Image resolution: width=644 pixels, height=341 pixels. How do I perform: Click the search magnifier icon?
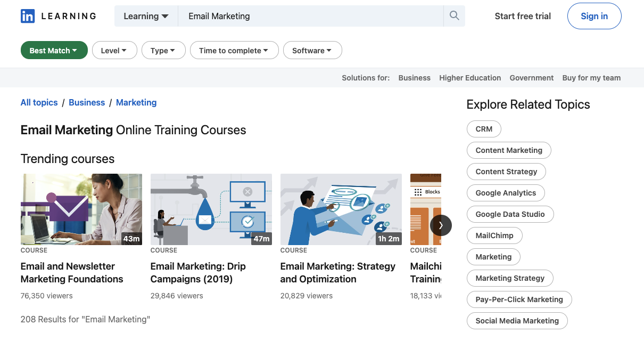[453, 16]
